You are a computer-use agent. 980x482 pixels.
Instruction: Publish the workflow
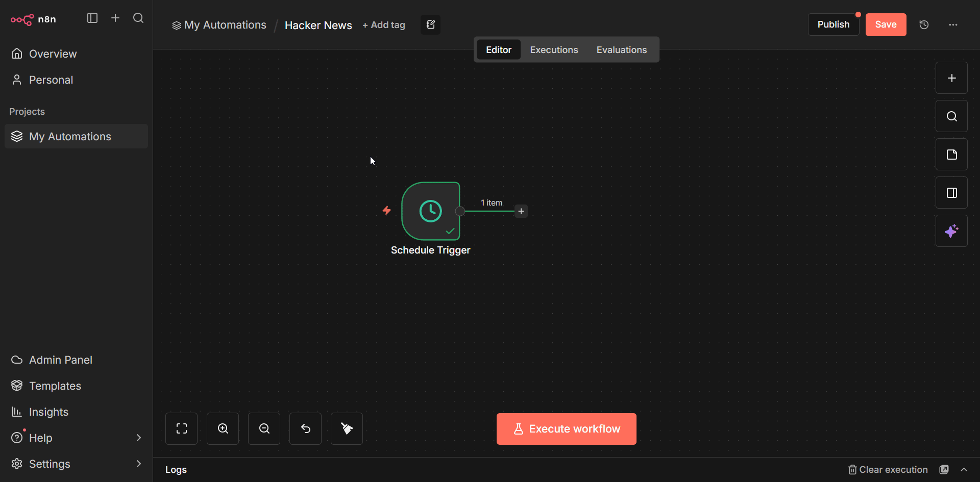pos(834,24)
